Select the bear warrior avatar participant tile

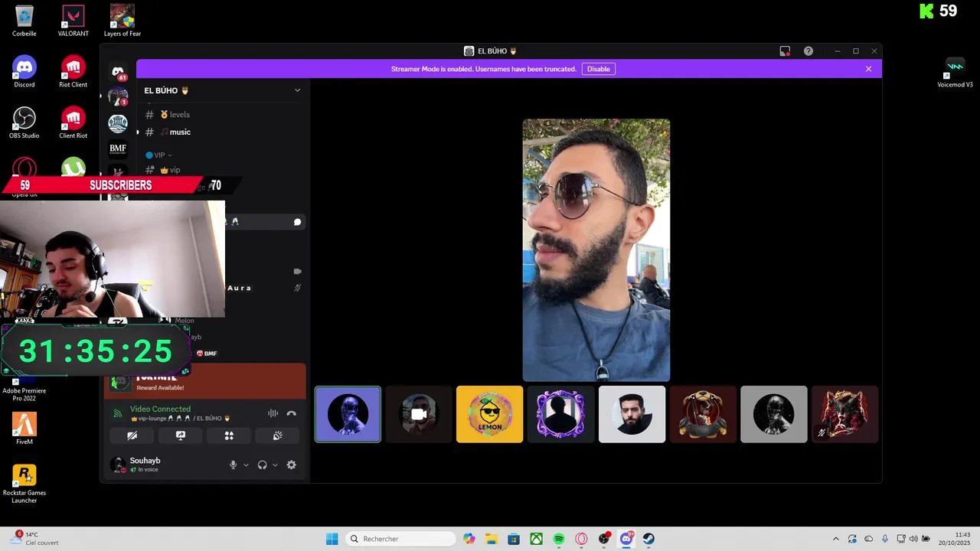pyautogui.click(x=703, y=414)
